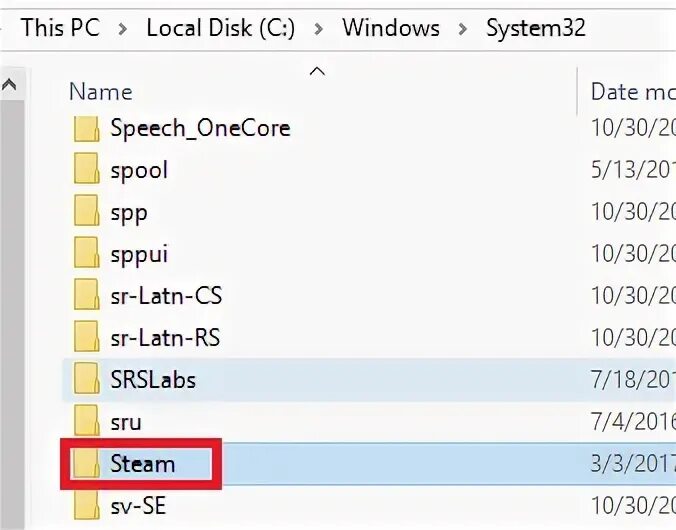
Task: Expand the chevron after This PC
Action: tap(123, 28)
